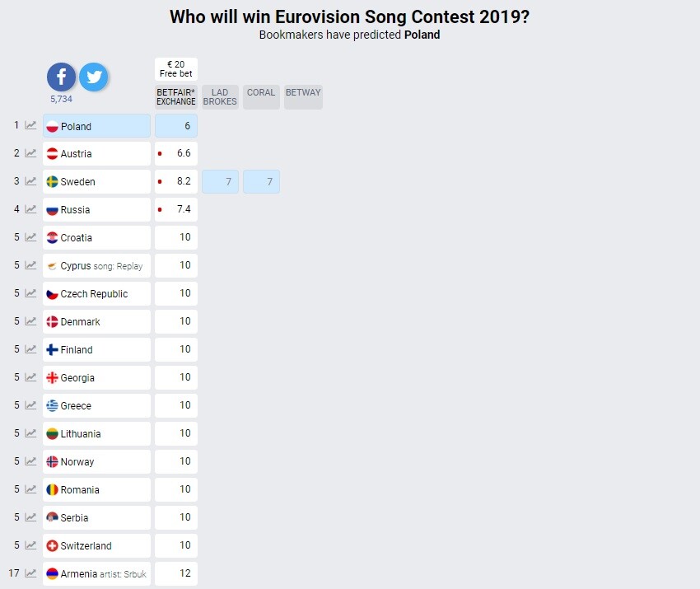Open the trend chart icon for Poland
Image resolution: width=700 pixels, height=589 pixels.
[x=30, y=125]
